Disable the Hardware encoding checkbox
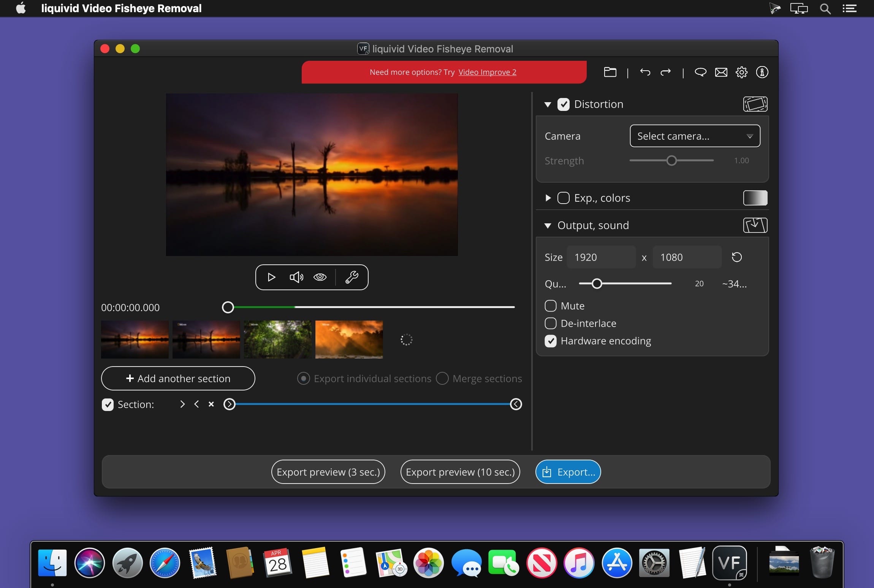Screen dimensions: 874x588 pyautogui.click(x=551, y=341)
